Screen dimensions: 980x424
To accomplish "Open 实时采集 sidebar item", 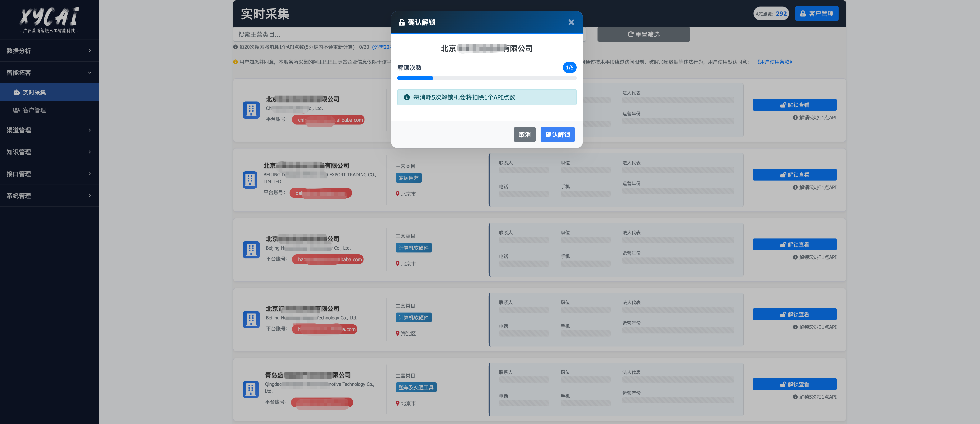I will 49,92.
